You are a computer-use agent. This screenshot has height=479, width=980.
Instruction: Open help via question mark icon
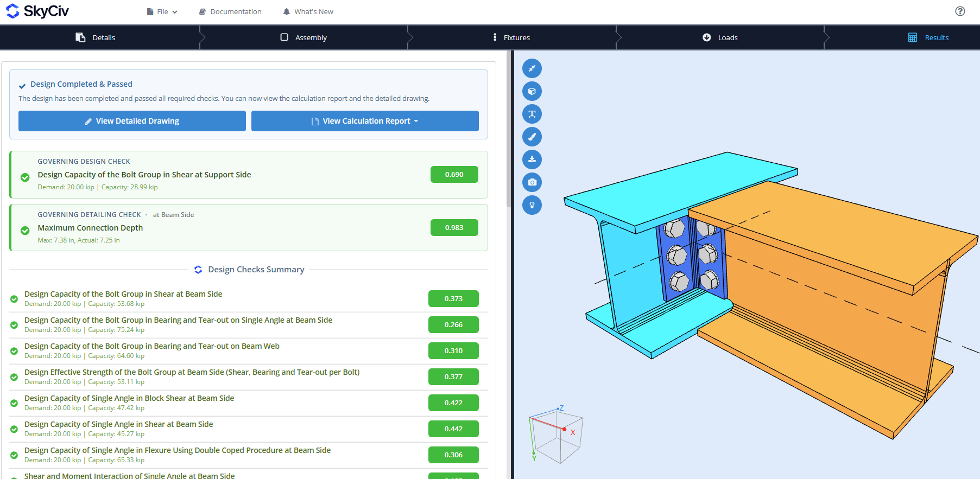coord(960,11)
